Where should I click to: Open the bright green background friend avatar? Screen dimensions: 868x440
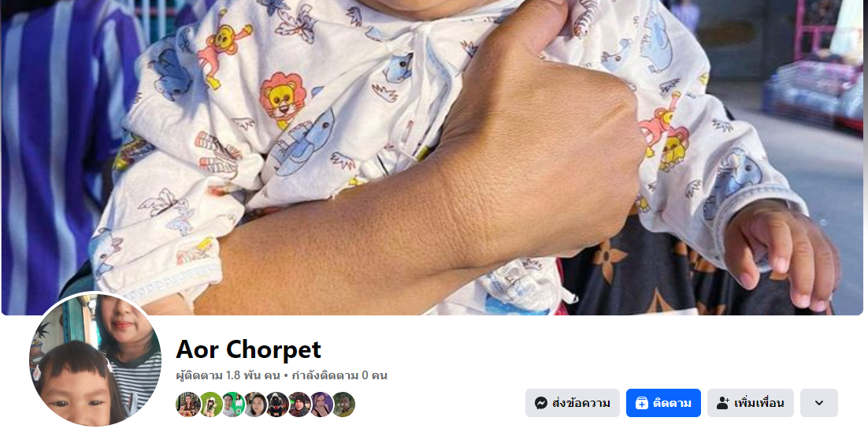tap(210, 405)
